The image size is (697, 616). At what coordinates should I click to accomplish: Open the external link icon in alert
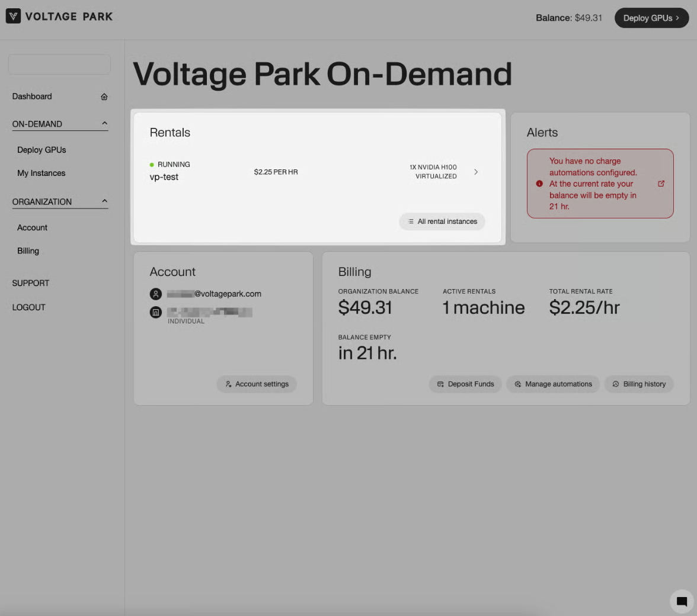point(661,184)
